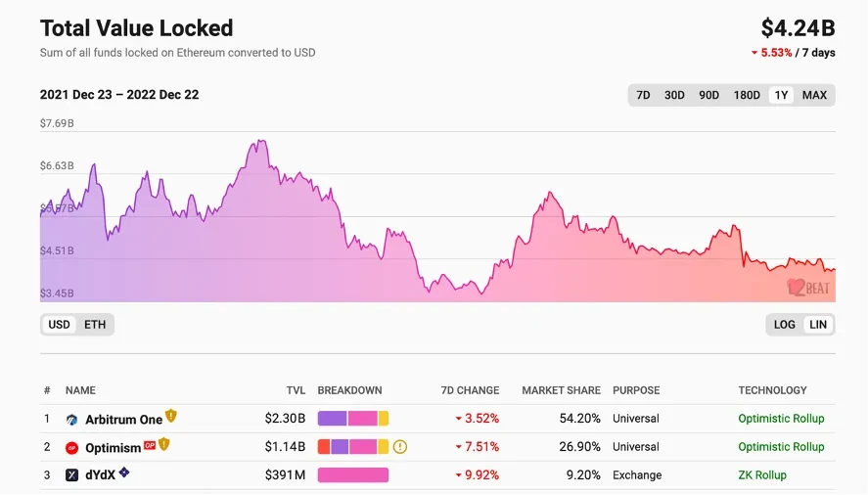The height and width of the screenshot is (495, 868).
Task: Click the diamond badge next to dYdX
Action: (x=124, y=473)
